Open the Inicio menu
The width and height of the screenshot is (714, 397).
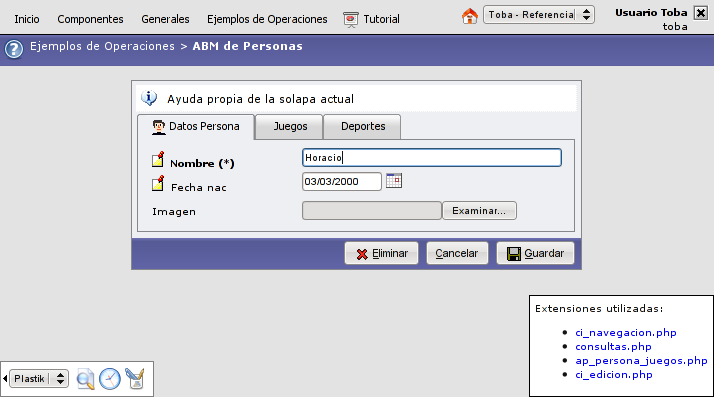click(27, 19)
